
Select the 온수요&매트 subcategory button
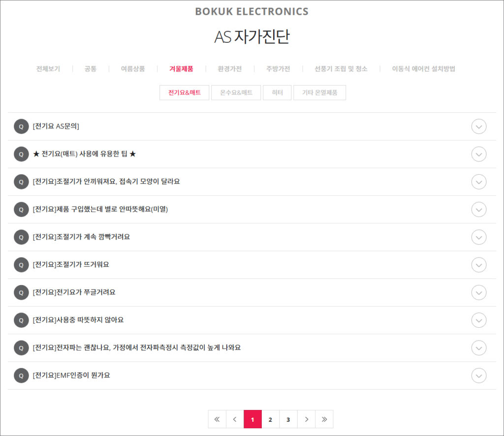pos(236,93)
